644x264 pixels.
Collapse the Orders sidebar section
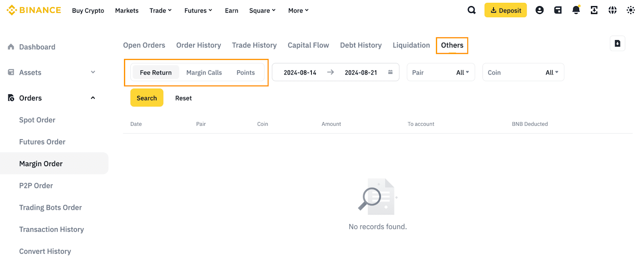tap(93, 98)
